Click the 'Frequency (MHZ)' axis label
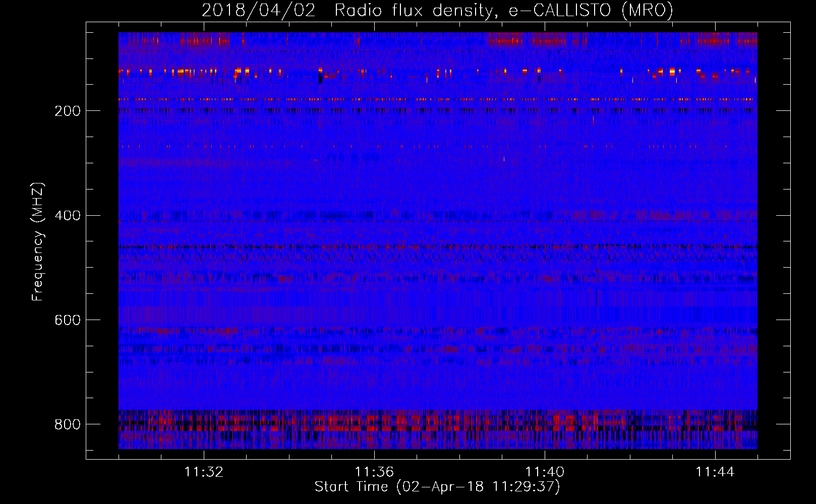 [38, 241]
